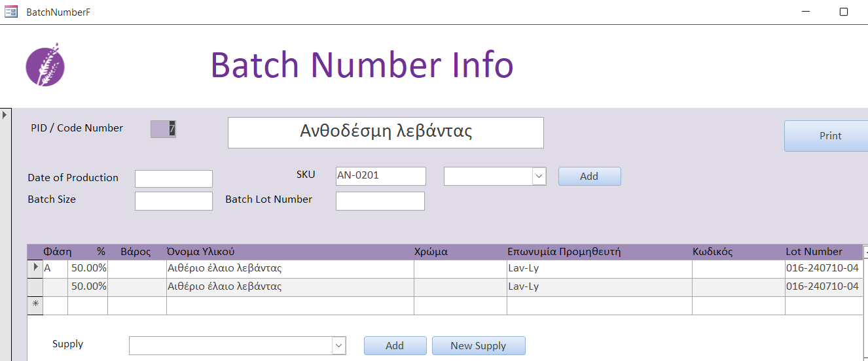Click the PID / Code Number field
Screen dimensions: 868x361
click(163, 129)
